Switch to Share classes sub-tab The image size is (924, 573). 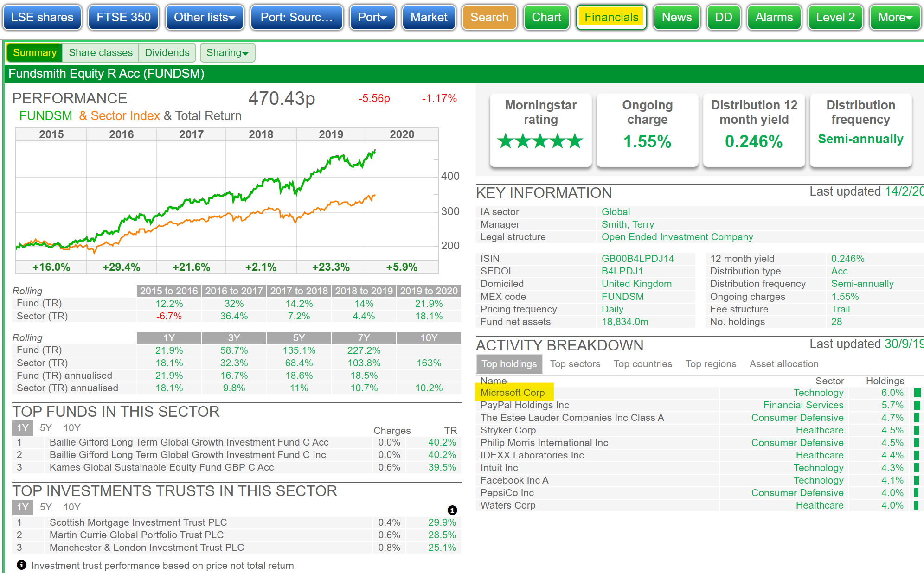pyautogui.click(x=101, y=52)
